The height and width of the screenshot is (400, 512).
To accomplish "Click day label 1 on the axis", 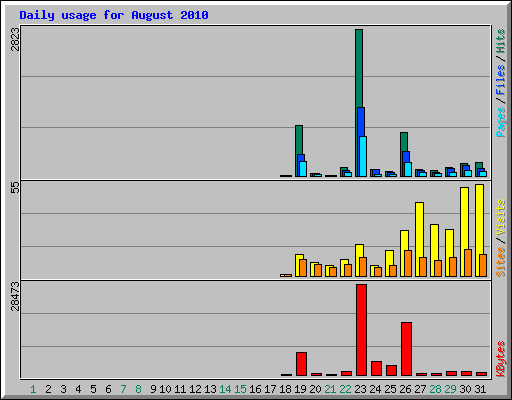I will point(33,389).
